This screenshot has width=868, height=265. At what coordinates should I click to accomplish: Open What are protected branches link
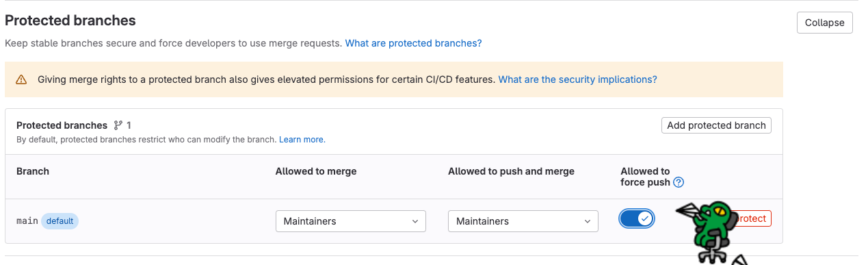click(413, 43)
